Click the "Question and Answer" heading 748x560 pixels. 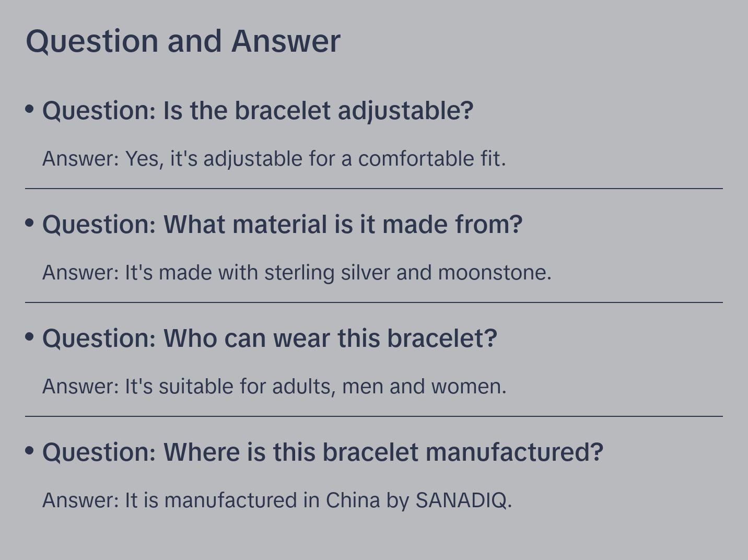coord(183,41)
